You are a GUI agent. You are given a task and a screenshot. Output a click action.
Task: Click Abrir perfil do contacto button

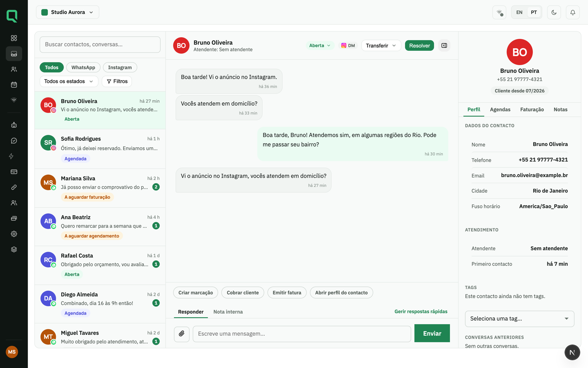pyautogui.click(x=341, y=293)
